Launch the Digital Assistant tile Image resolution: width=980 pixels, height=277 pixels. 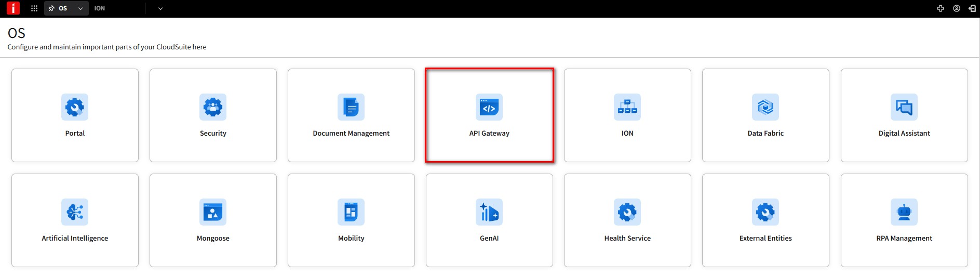pyautogui.click(x=904, y=115)
